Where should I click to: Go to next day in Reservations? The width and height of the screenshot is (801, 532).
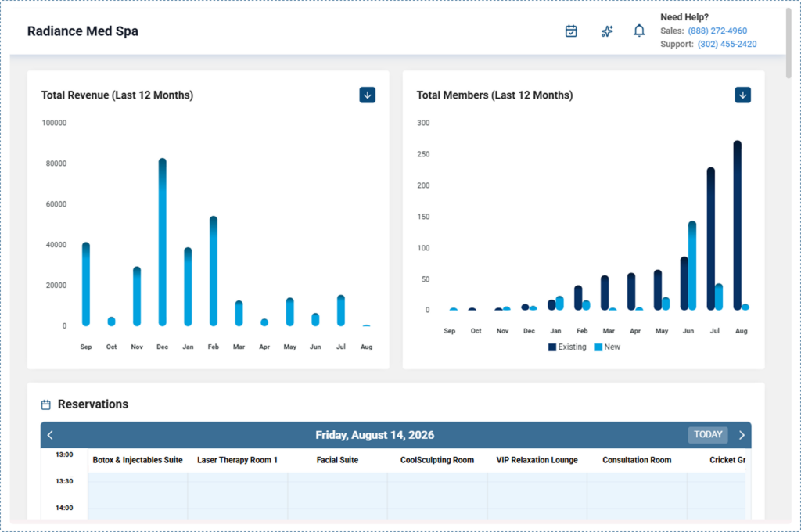[x=742, y=435]
